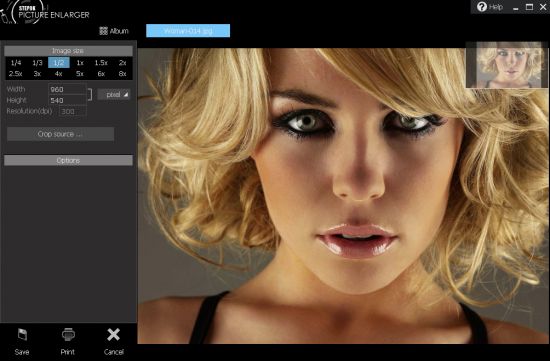This screenshot has height=361, width=550.
Task: Choose the 8x size preset
Action: pos(122,74)
